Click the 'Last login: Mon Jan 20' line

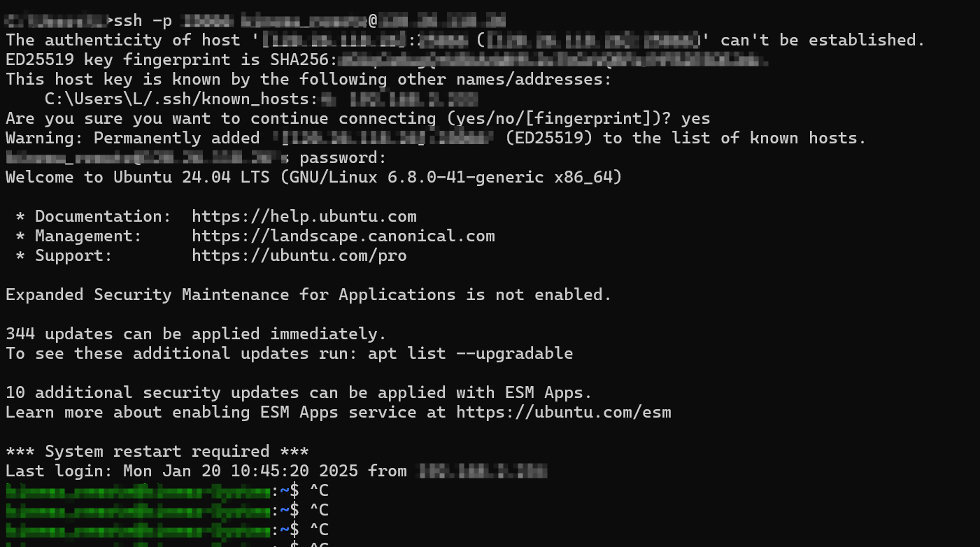[276, 471]
